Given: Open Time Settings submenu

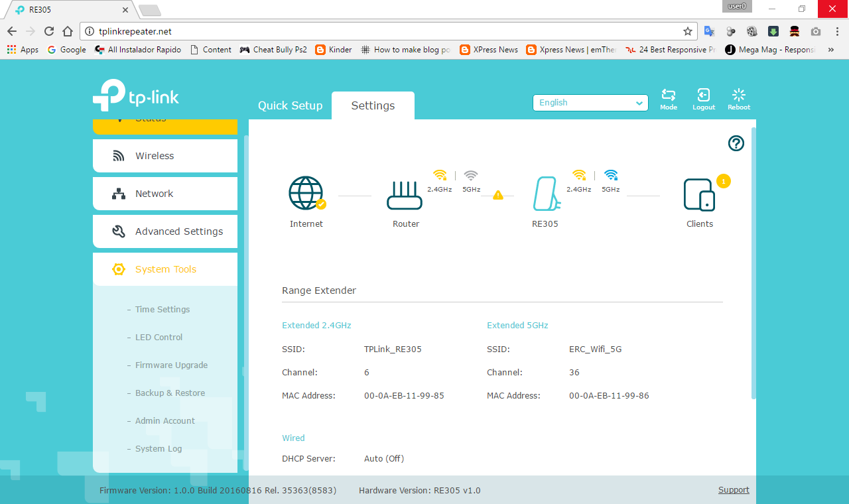Looking at the screenshot, I should tap(163, 310).
